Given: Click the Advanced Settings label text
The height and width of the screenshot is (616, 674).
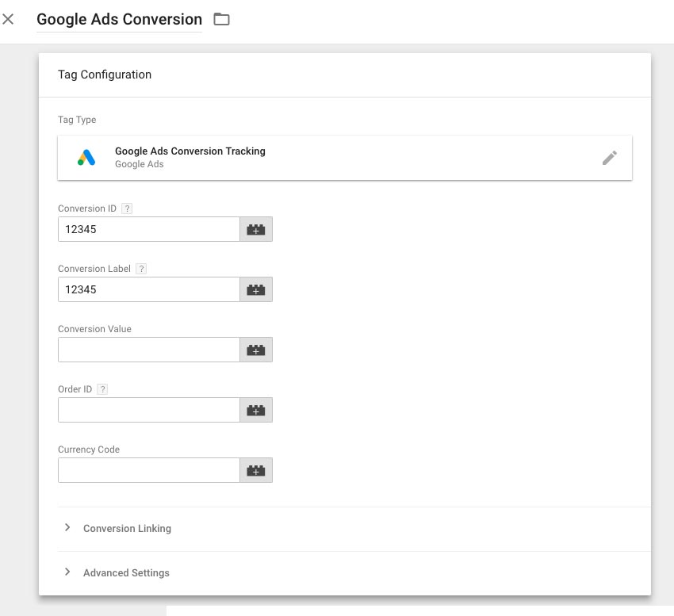Looking at the screenshot, I should coord(126,572).
